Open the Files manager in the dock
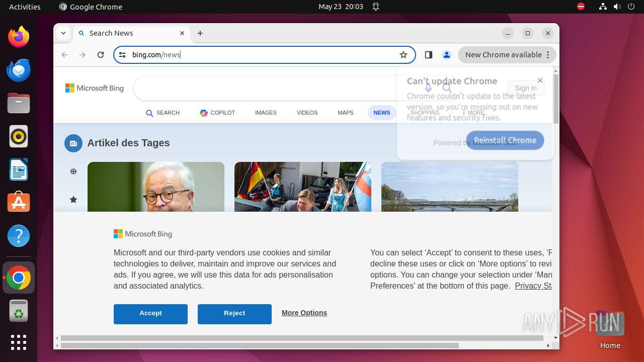Screen dimensions: 644x362 (19, 103)
